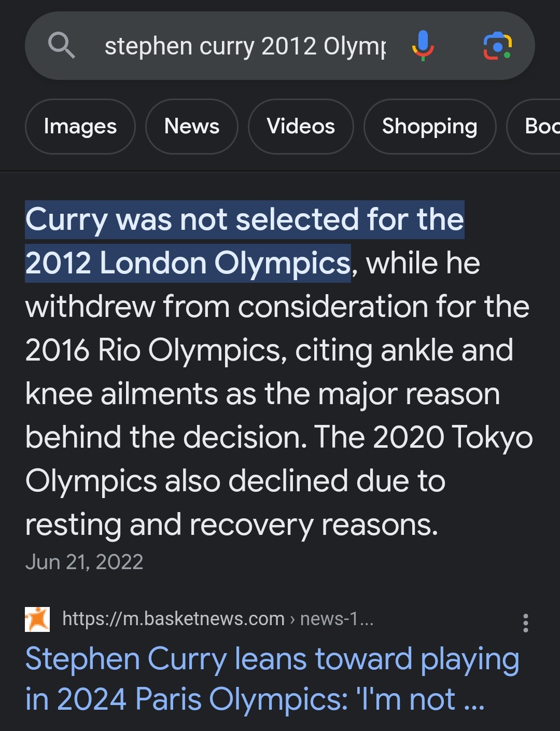Tap 'resting and recovery reasons' snippet line

(231, 525)
